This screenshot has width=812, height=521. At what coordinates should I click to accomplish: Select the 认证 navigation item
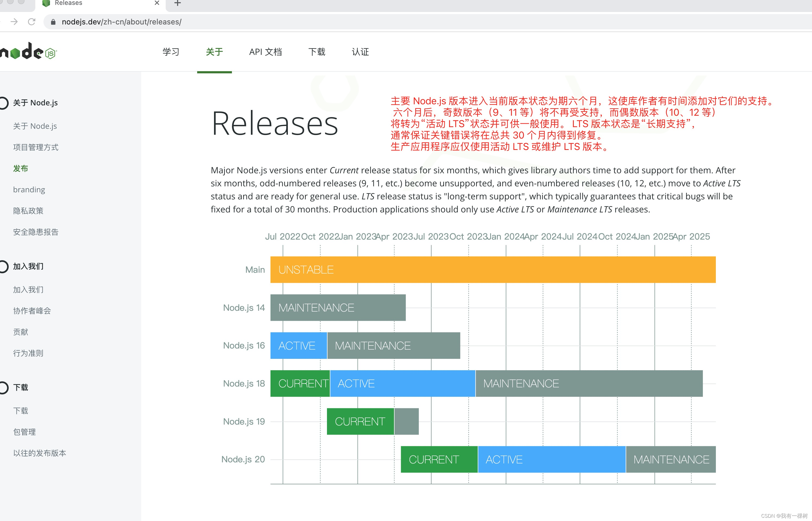[x=360, y=52]
